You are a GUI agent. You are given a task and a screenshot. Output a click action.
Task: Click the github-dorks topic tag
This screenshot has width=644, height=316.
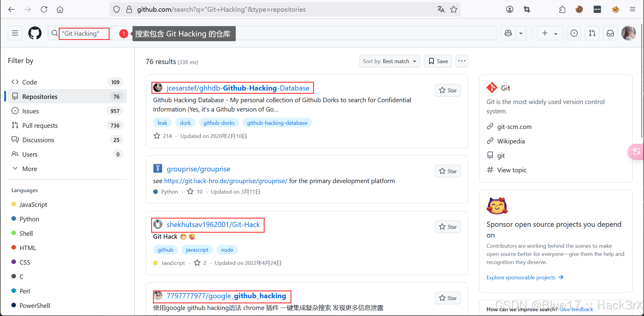pyautogui.click(x=219, y=123)
